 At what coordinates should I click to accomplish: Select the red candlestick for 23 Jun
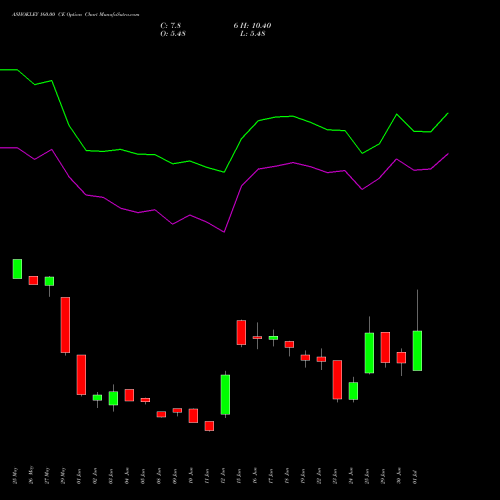(337, 380)
